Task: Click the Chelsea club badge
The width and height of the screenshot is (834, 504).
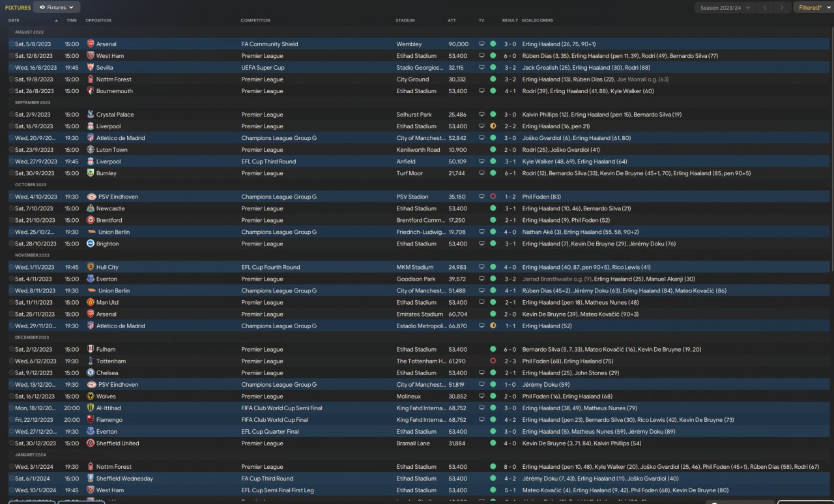Action: click(x=91, y=373)
